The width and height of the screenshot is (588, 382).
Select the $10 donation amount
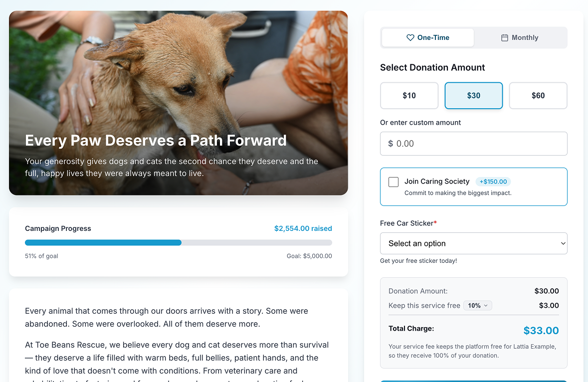pos(409,95)
